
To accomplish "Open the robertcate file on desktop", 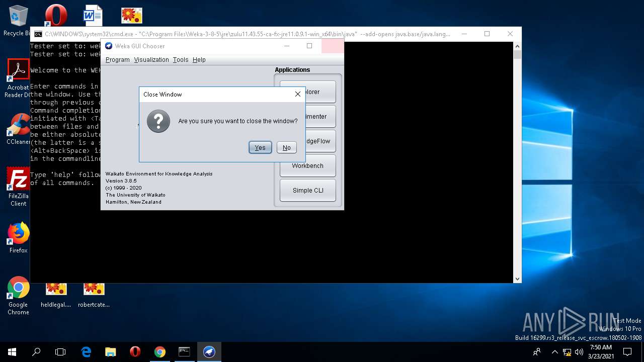I will [x=94, y=296].
